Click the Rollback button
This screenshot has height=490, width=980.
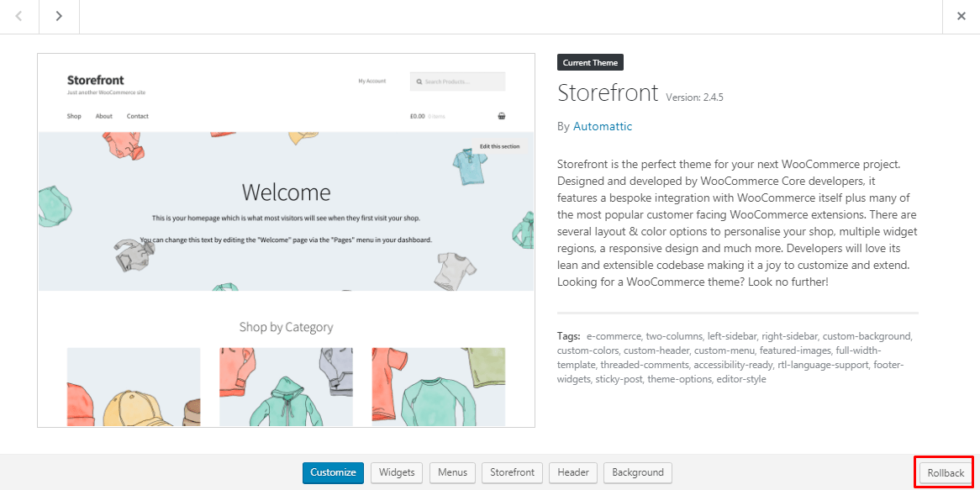[945, 473]
